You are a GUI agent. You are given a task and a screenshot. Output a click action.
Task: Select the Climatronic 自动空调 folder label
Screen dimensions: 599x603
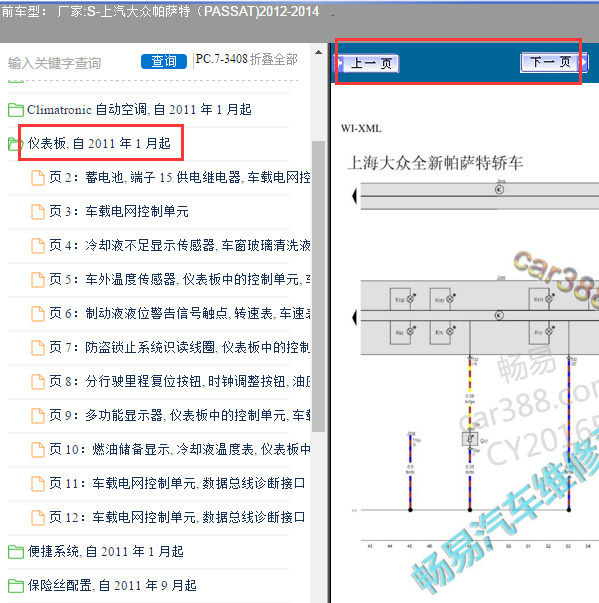point(139,110)
